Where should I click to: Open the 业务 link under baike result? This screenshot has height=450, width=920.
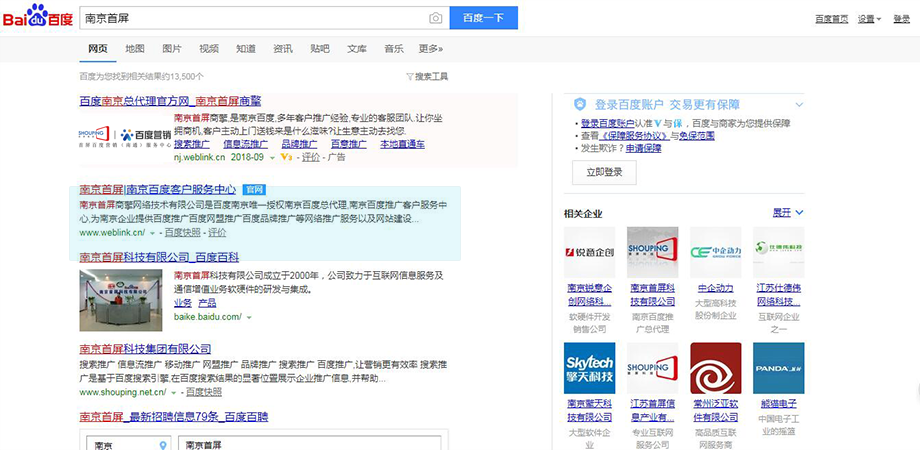click(183, 303)
